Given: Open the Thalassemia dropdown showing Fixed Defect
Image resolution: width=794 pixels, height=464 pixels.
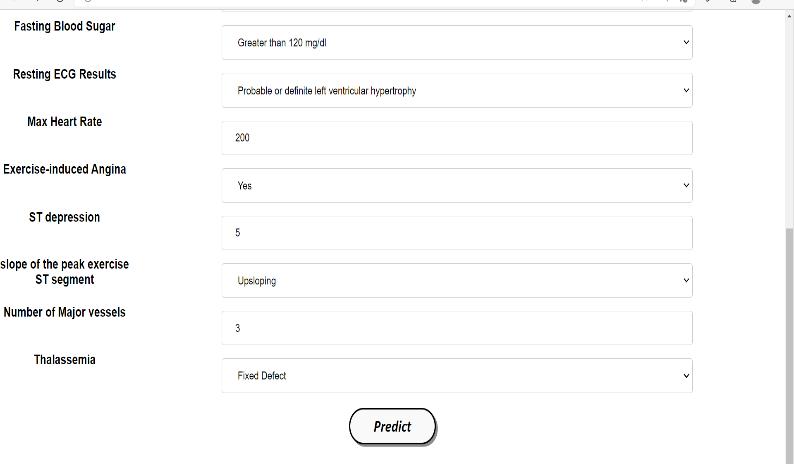Looking at the screenshot, I should click(x=456, y=376).
